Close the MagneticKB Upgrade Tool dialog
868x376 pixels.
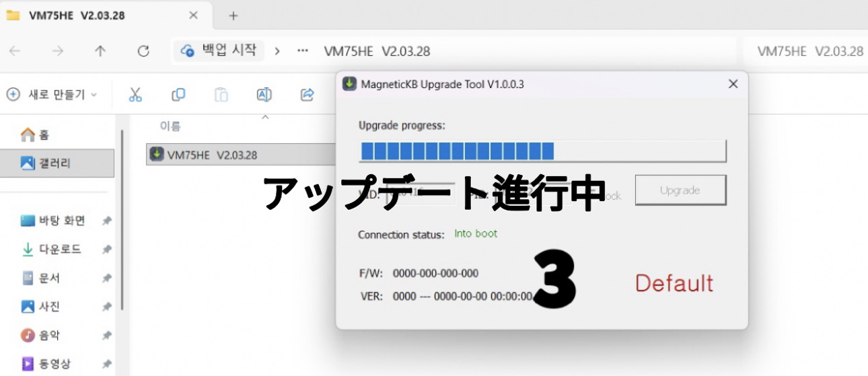(x=733, y=84)
